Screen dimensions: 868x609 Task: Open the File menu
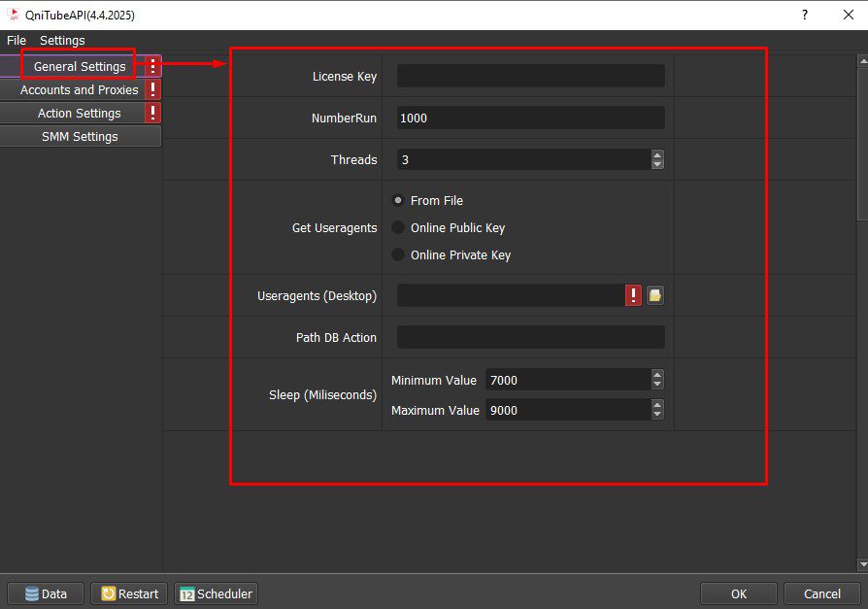(17, 41)
